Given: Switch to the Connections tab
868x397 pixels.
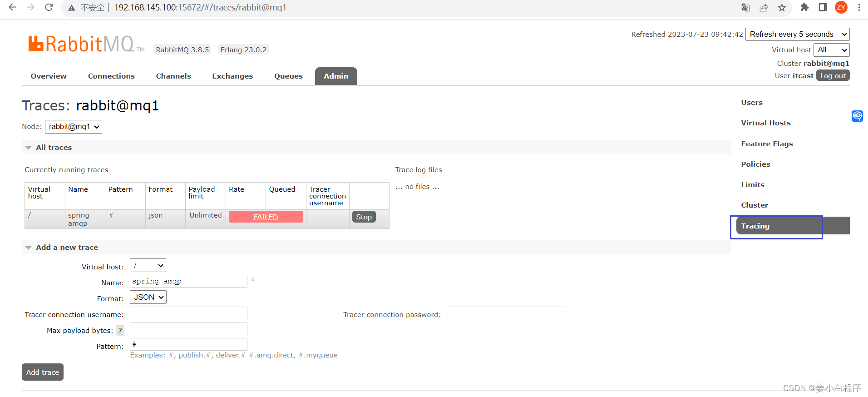Looking at the screenshot, I should [111, 76].
